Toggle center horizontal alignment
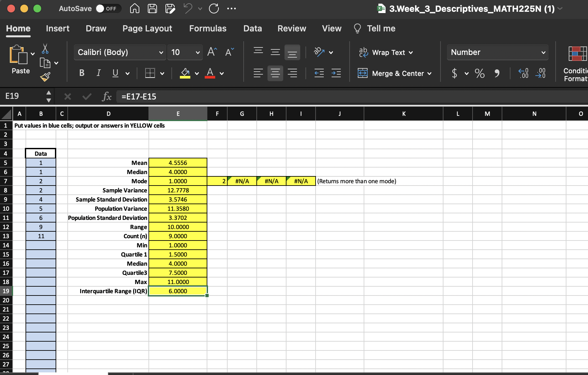 click(275, 73)
